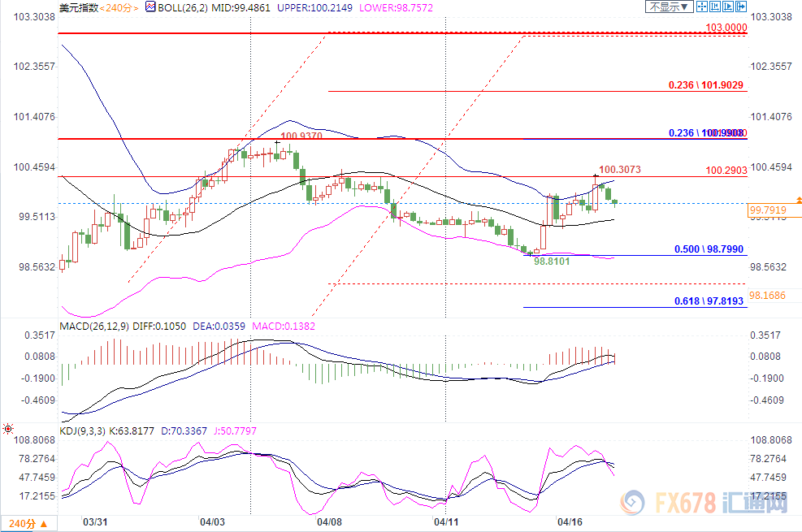The image size is (802, 532).
Task: Select the 0.500 \ 98.7990 Fibonacci level label
Action: (709, 249)
